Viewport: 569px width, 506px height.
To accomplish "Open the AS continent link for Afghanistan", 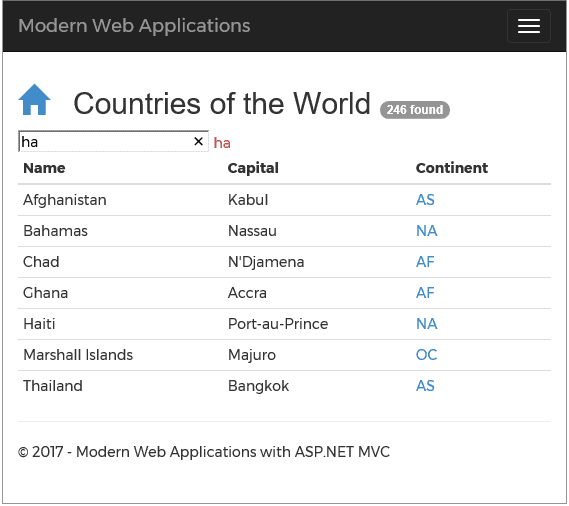I will point(425,200).
